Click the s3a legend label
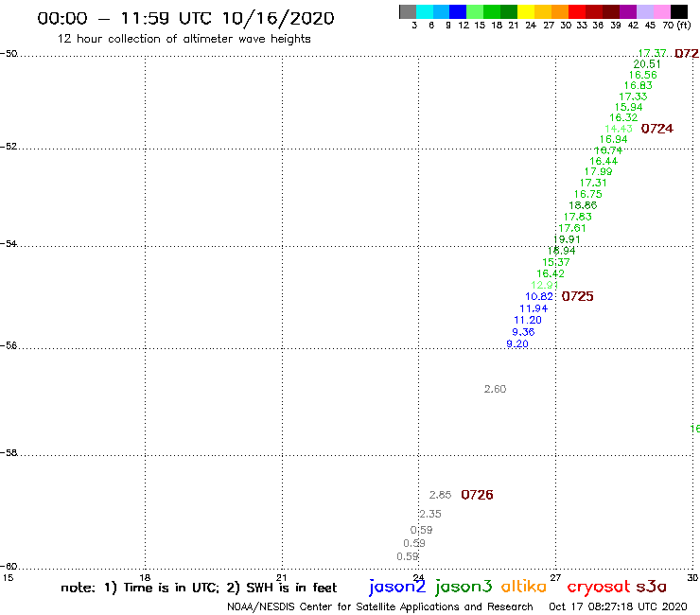This screenshot has height=615, width=700. (652, 587)
